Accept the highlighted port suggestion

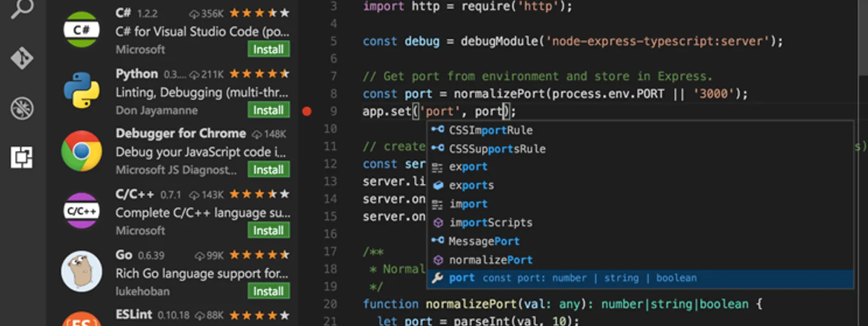pyautogui.click(x=640, y=278)
